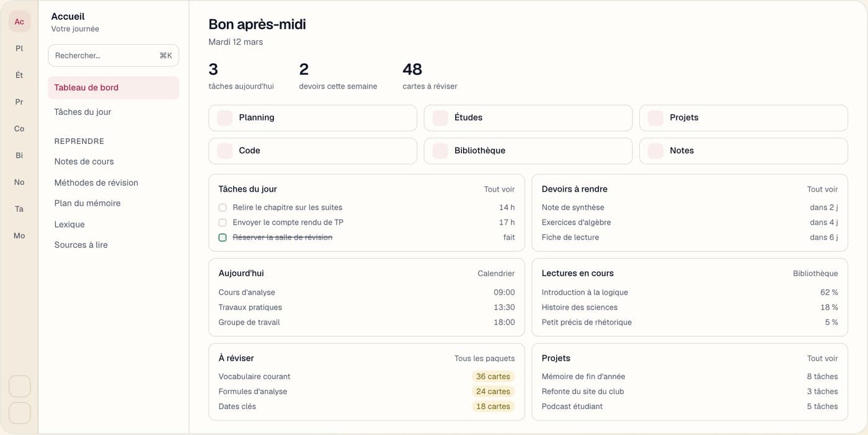Click Tout voir in Tâches du jour
The image size is (868, 435).
[x=499, y=189]
